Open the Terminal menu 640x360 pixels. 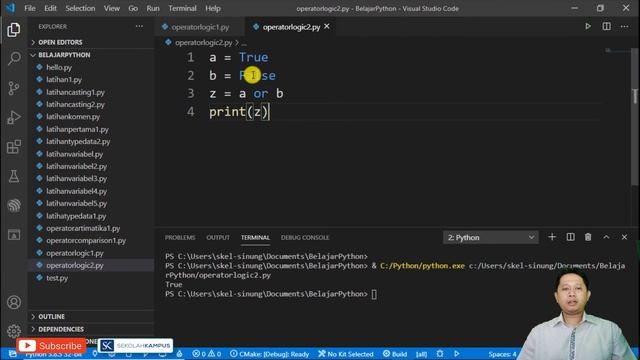pos(182,8)
